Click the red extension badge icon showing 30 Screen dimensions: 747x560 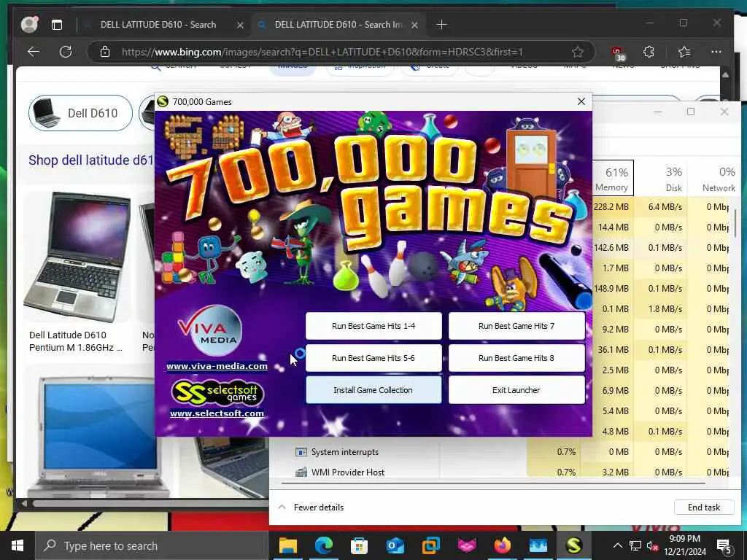click(x=617, y=52)
